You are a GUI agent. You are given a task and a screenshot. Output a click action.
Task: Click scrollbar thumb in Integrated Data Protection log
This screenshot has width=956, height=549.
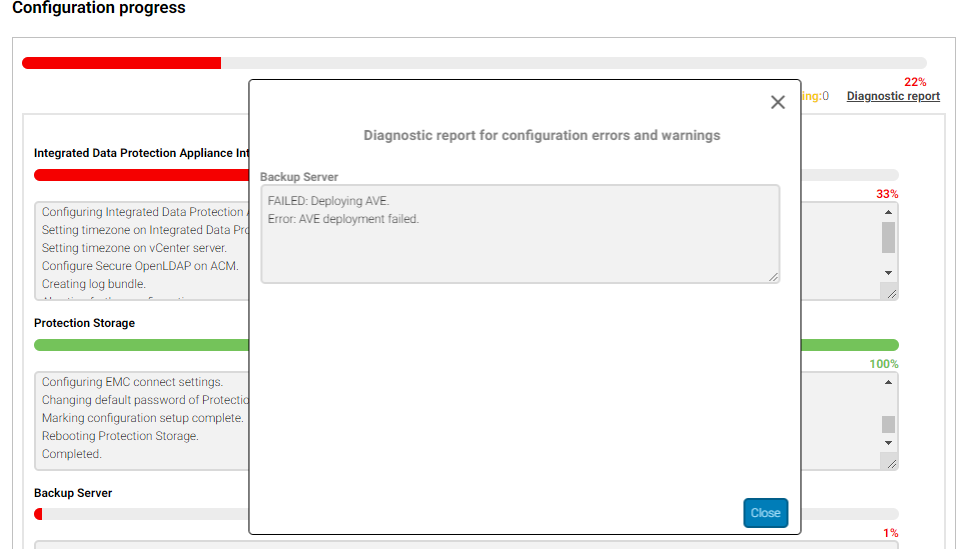click(888, 237)
